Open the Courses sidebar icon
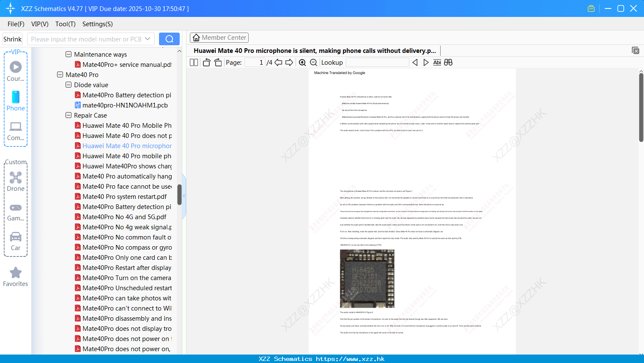Viewport: 644px width, 363px height. point(16,71)
